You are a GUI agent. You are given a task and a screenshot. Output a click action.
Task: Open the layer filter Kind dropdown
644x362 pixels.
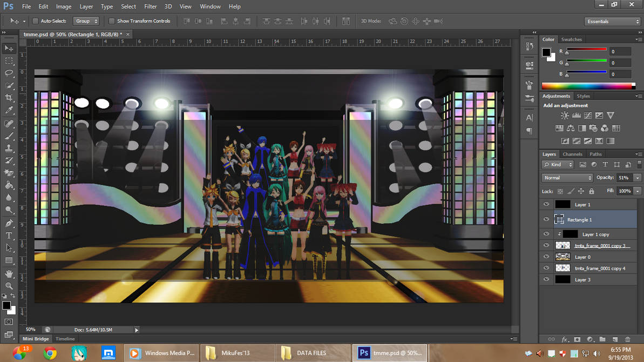pyautogui.click(x=558, y=165)
